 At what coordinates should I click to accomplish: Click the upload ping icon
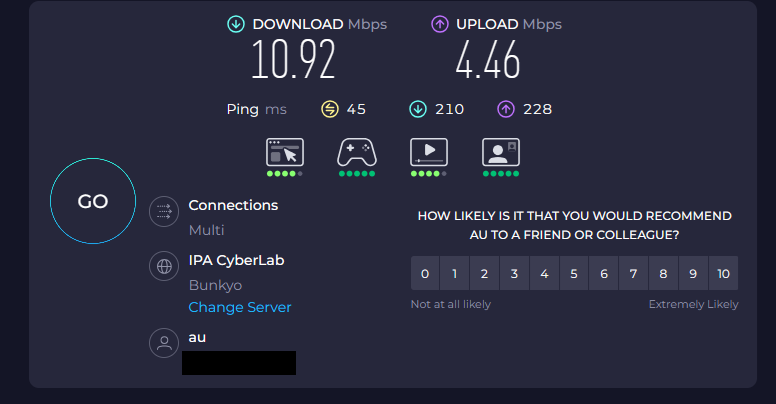pos(506,109)
